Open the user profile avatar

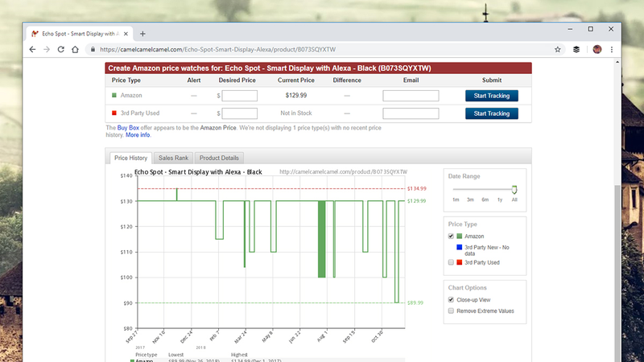[597, 49]
